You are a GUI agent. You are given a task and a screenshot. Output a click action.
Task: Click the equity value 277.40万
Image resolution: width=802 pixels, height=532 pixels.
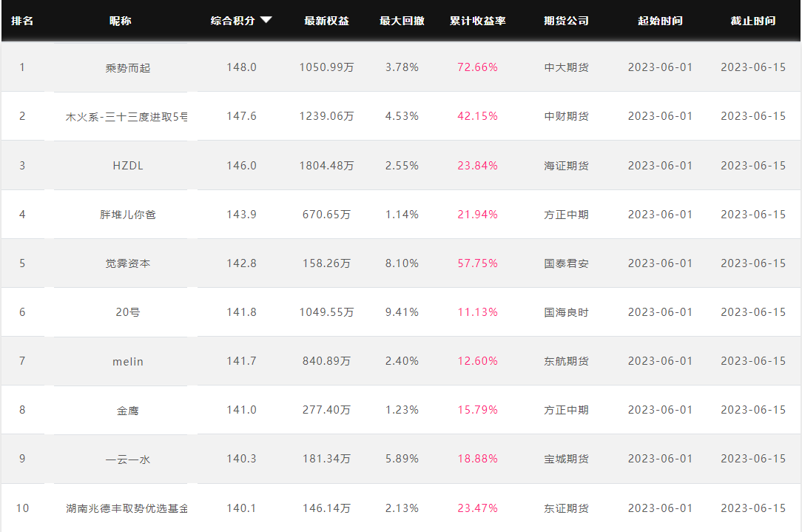pos(327,410)
